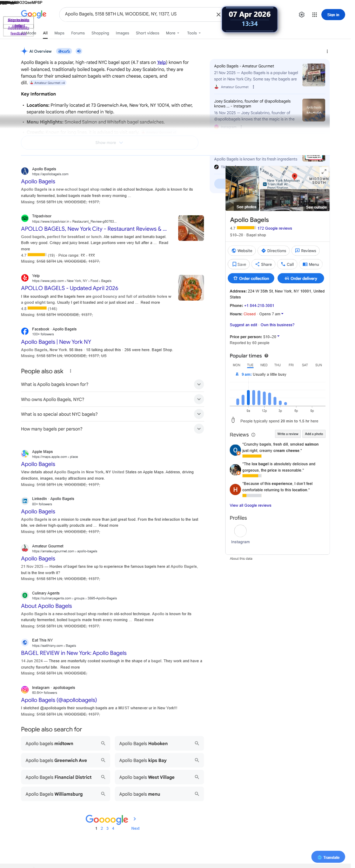This screenshot has height=868, width=355.
Task: Open the People also ask options menu
Action: tap(71, 371)
